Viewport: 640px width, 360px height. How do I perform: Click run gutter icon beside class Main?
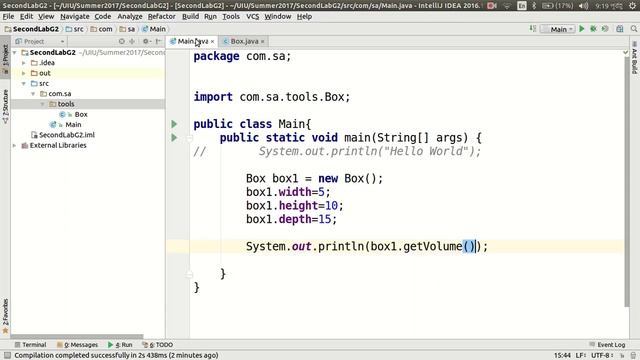point(174,124)
